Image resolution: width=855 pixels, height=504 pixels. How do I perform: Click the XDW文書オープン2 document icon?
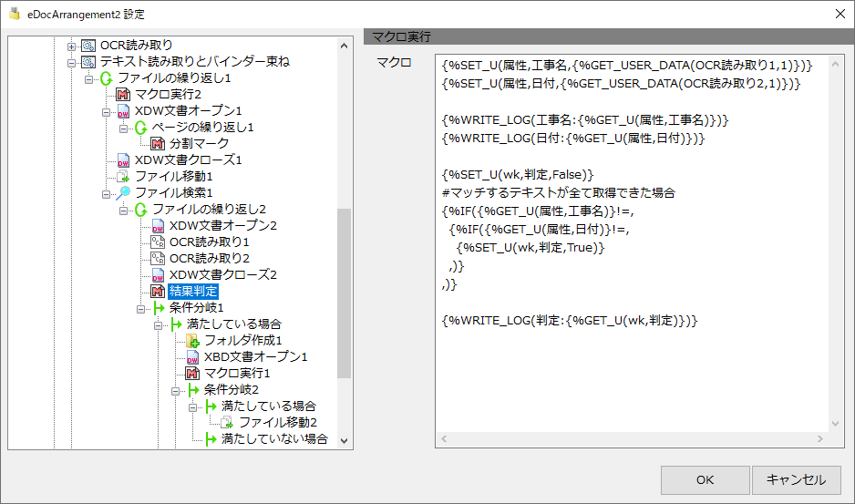158,226
